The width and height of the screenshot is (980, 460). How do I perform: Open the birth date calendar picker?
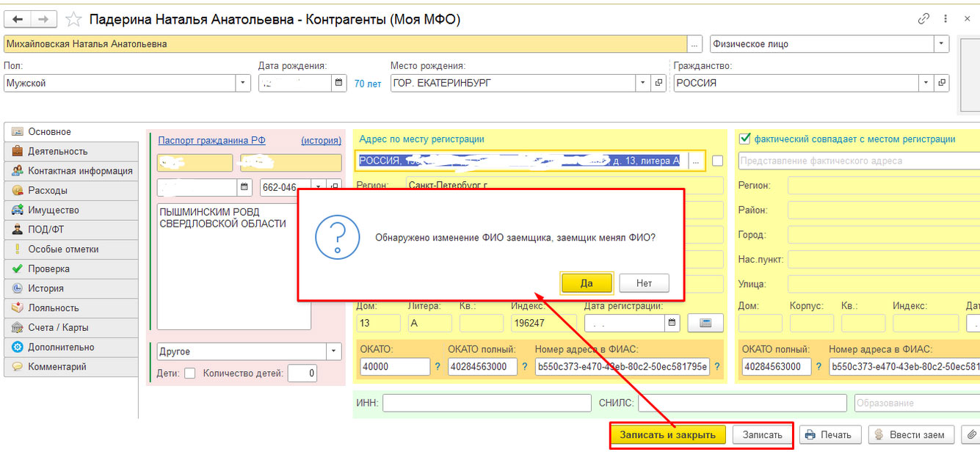coord(339,83)
